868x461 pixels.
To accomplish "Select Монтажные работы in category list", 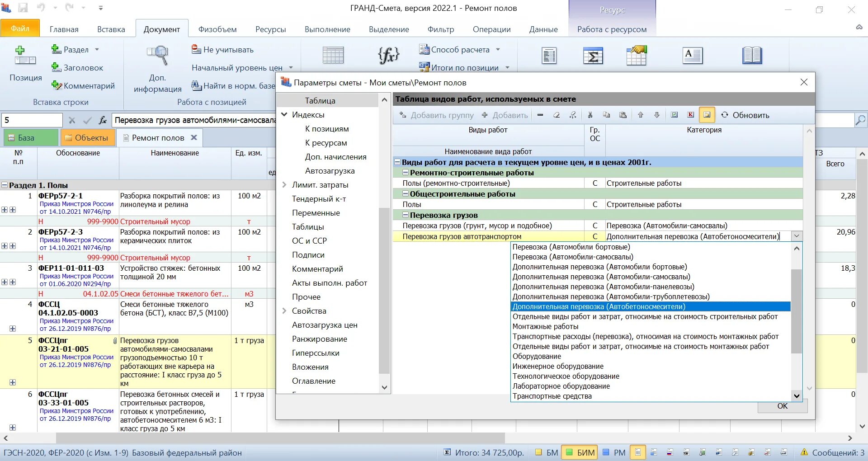I will point(546,326).
